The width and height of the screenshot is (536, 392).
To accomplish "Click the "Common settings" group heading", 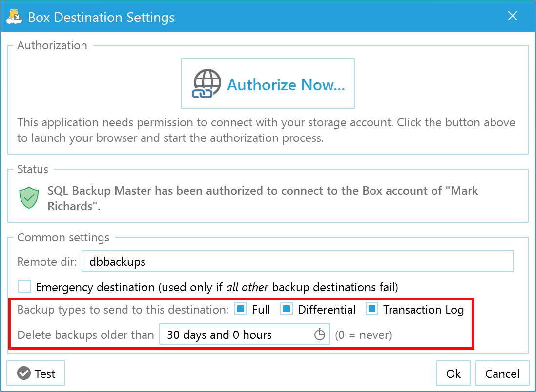I will click(63, 237).
